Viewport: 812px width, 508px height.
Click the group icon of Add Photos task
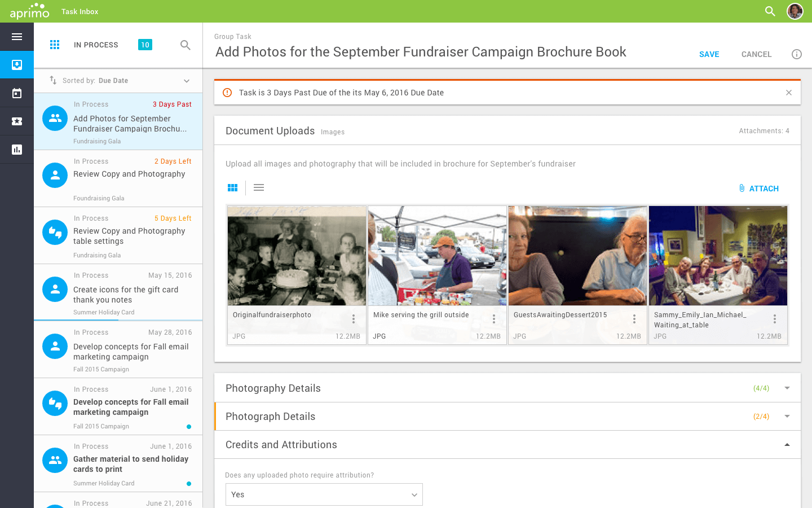click(x=55, y=119)
